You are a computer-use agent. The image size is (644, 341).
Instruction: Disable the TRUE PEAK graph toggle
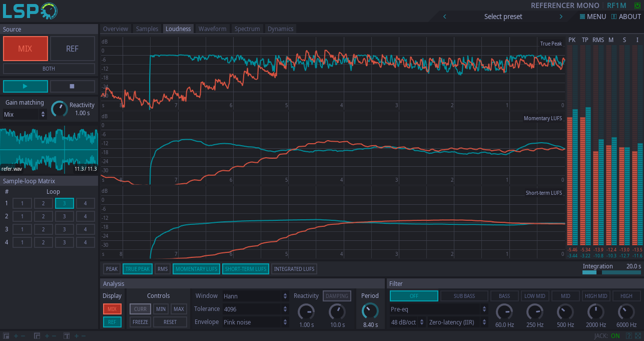138,269
